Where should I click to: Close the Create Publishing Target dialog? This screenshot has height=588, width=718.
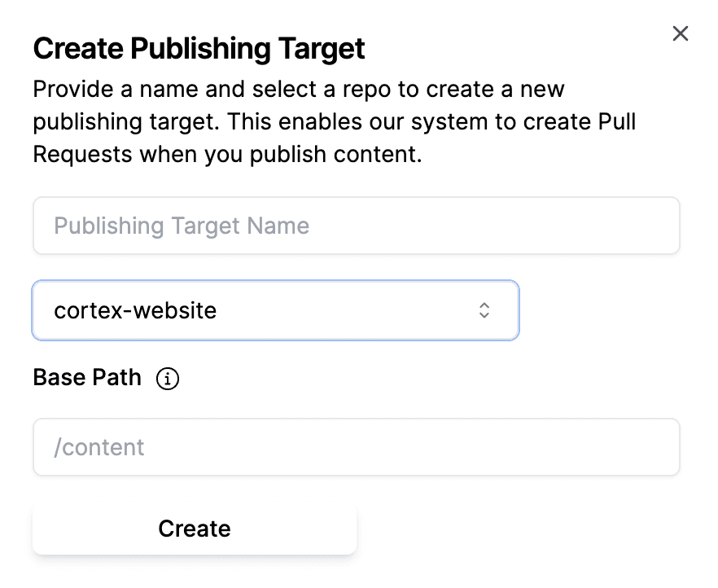click(x=680, y=33)
